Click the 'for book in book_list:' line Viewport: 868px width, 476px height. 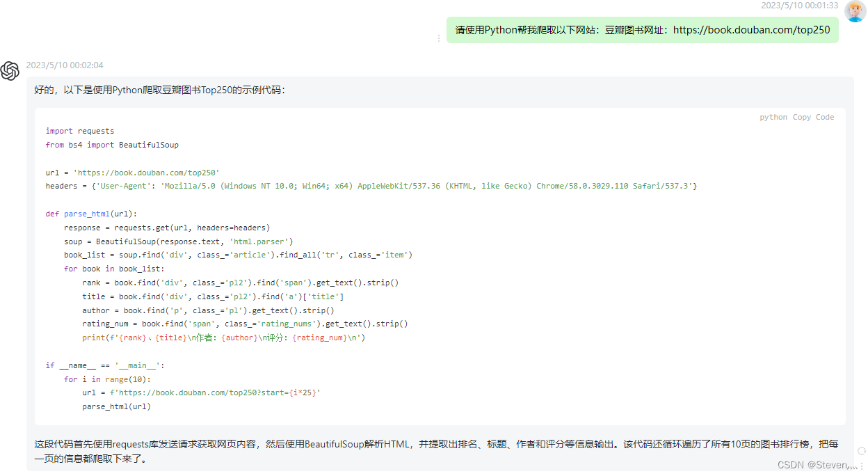tap(114, 269)
